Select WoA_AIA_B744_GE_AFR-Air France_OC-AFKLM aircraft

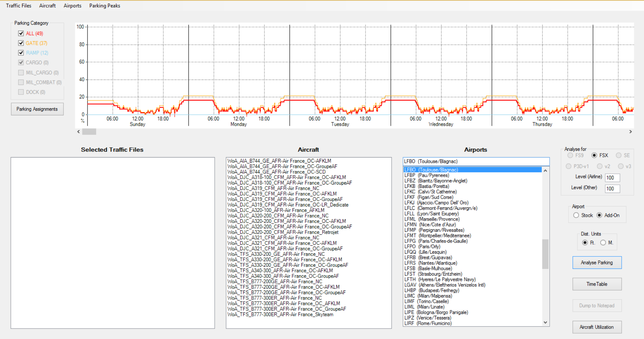(309, 161)
